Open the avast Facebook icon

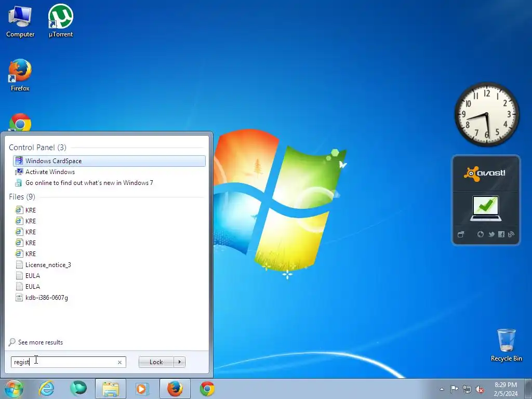point(501,234)
